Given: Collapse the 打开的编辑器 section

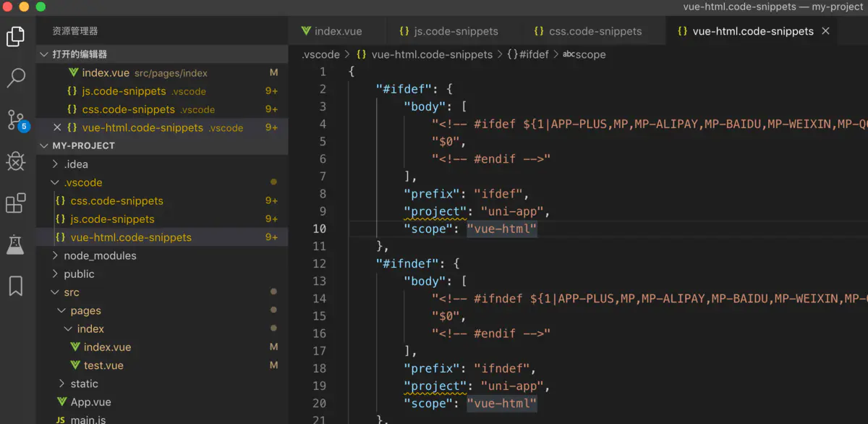Looking at the screenshot, I should click(x=45, y=54).
